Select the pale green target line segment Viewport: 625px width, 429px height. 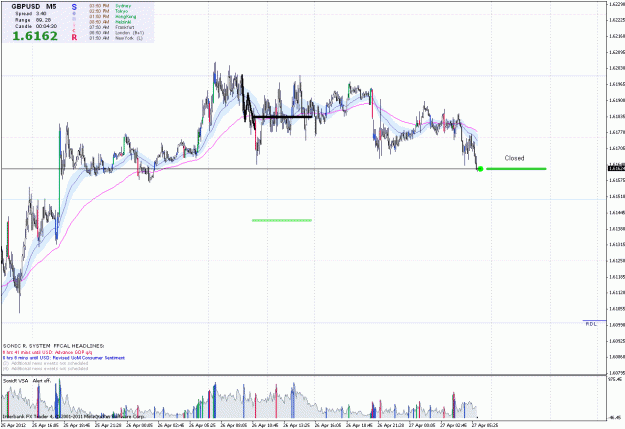(x=282, y=220)
